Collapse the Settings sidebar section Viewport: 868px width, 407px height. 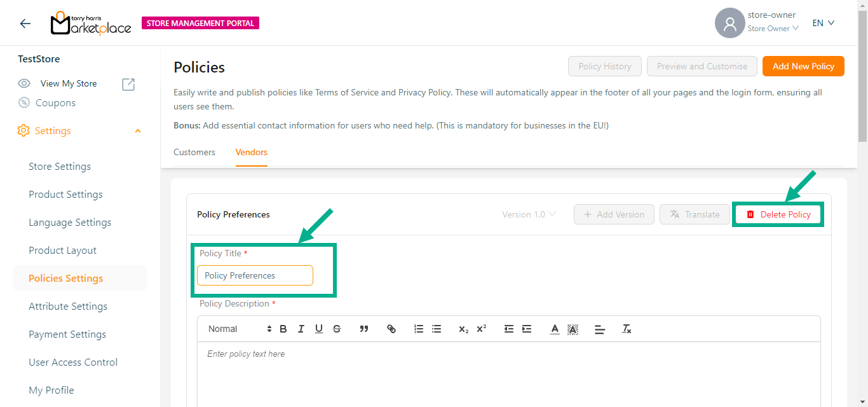[x=138, y=131]
